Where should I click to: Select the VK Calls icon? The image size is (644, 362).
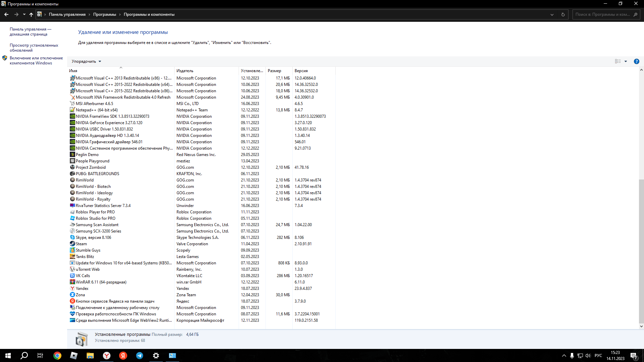click(x=72, y=276)
